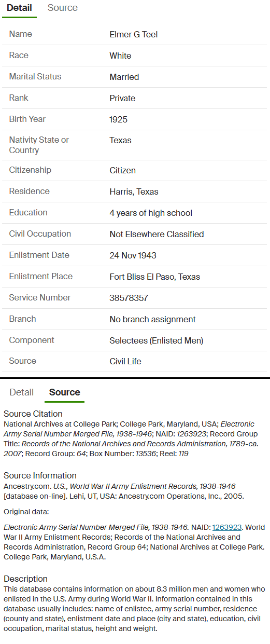Click the Civil Life source value
The height and width of the screenshot is (644, 270).
tap(125, 361)
